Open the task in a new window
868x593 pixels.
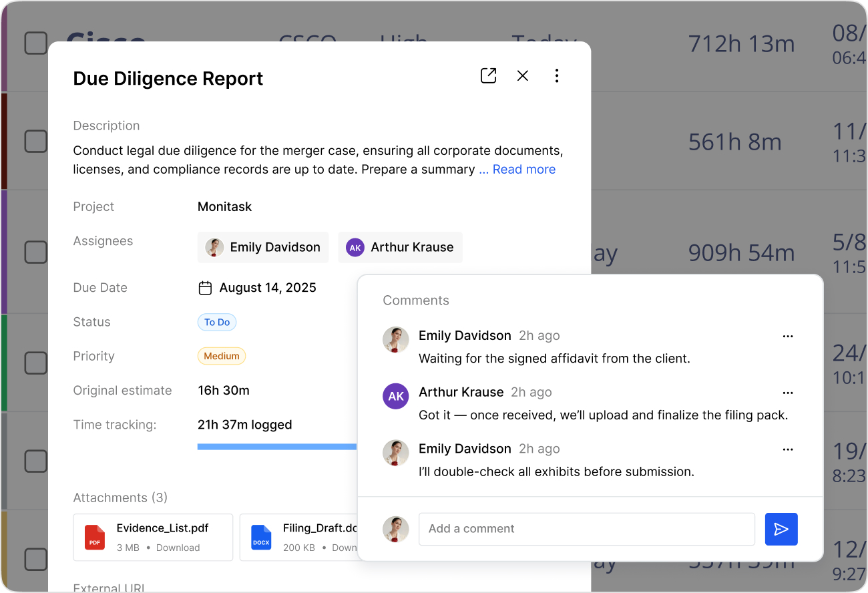click(488, 75)
